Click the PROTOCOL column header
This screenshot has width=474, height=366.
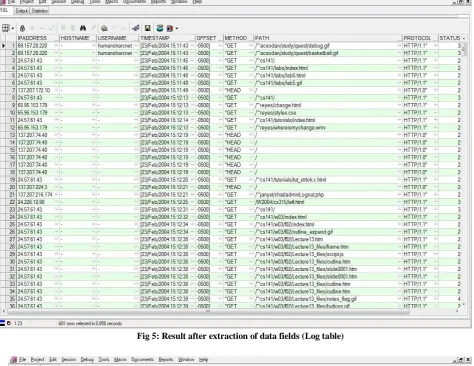point(420,38)
